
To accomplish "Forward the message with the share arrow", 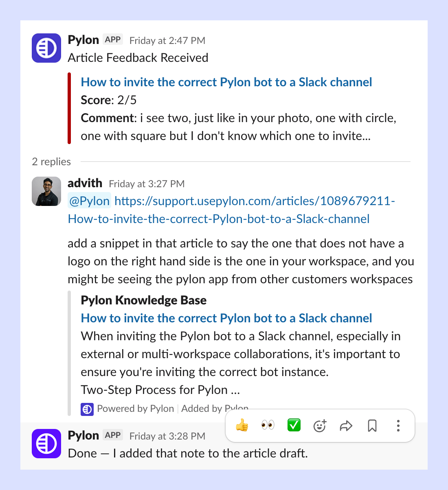I will tap(346, 426).
